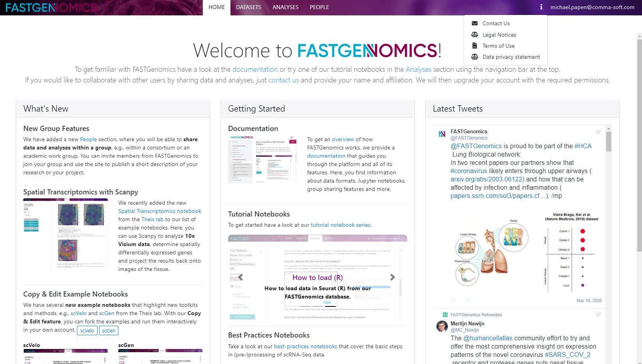The width and height of the screenshot is (642, 364).
Task: Open Spatial Transcriptomics notebook thumbnail
Action: click(x=66, y=234)
